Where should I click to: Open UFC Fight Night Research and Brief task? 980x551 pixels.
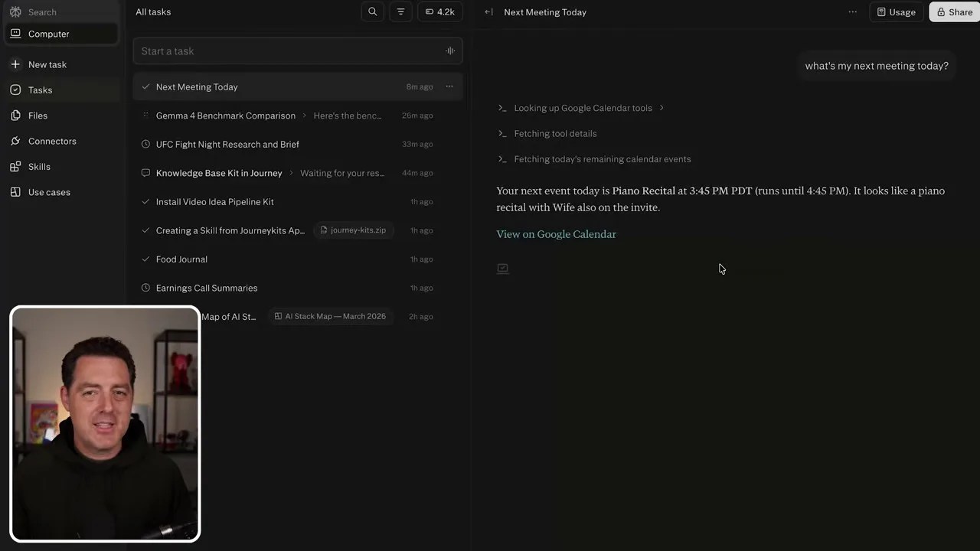pos(298,145)
